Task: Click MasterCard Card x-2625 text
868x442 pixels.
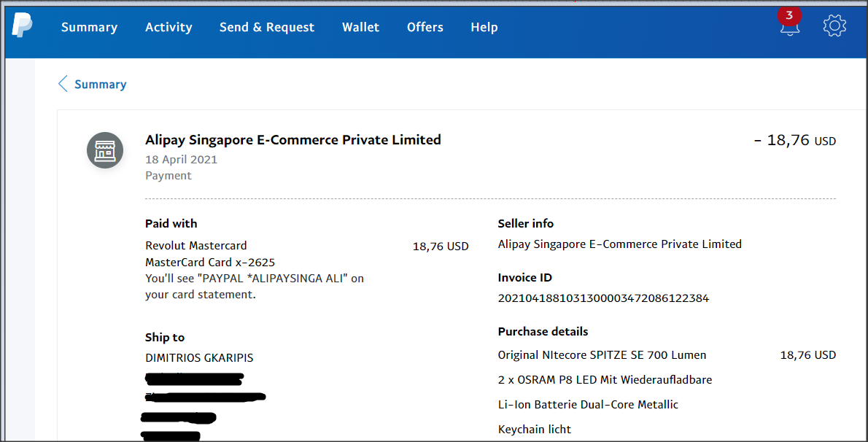Action: click(210, 262)
